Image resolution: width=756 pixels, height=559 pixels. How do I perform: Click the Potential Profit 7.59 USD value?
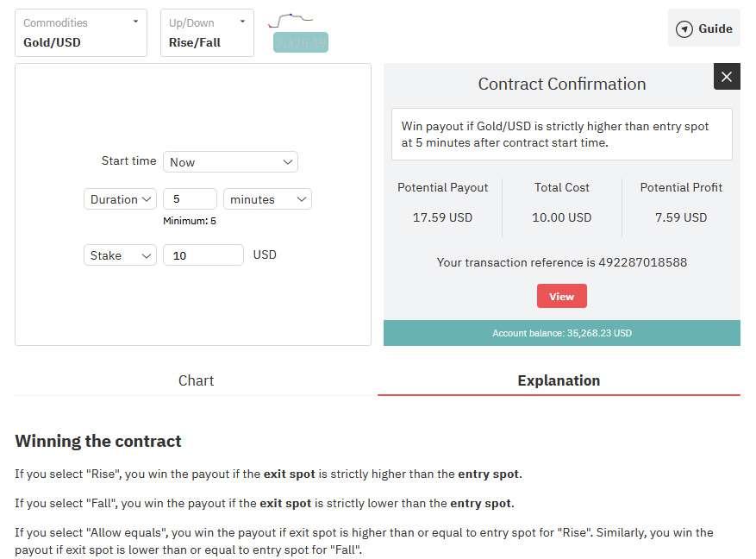[x=681, y=217]
